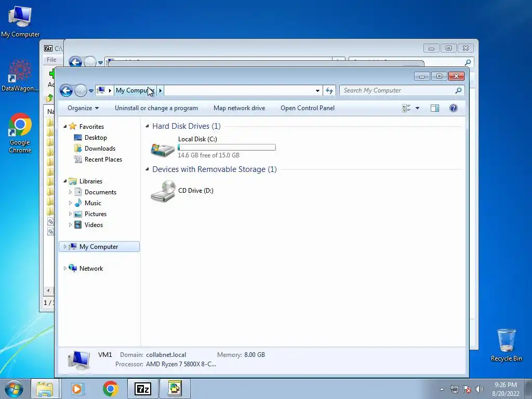This screenshot has height=399, width=532.
Task: Open the Videos library
Action: [x=94, y=224]
